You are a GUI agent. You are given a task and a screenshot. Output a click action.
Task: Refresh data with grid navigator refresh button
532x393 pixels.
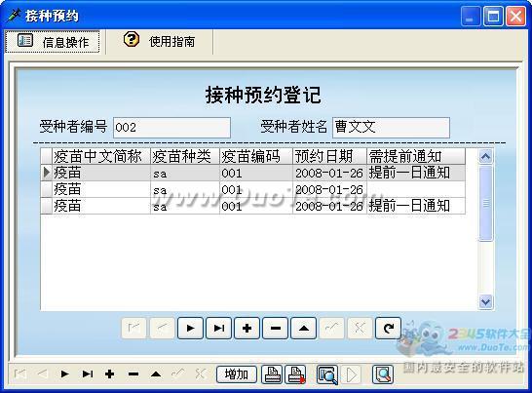tap(388, 328)
